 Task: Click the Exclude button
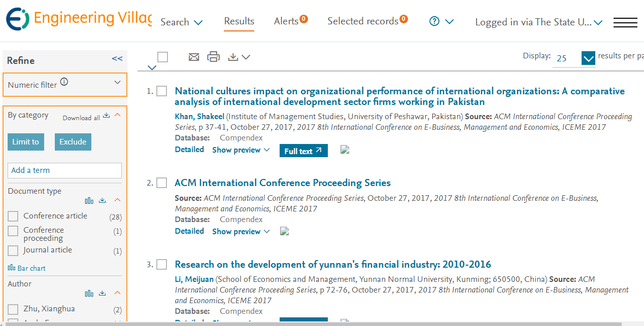pyautogui.click(x=73, y=142)
